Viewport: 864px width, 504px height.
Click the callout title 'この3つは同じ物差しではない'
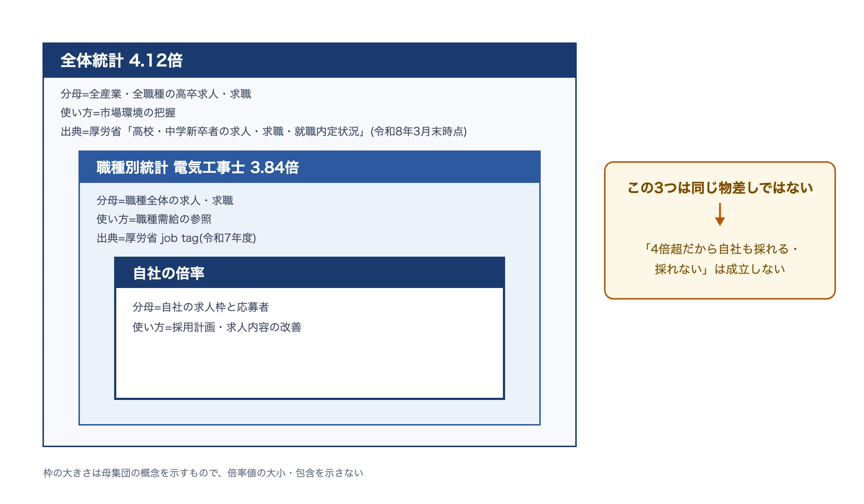click(x=720, y=188)
